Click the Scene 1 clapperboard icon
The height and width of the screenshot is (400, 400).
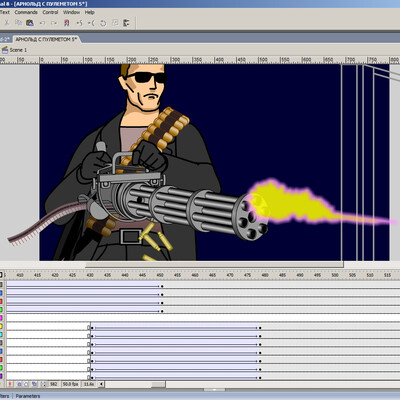[5, 50]
